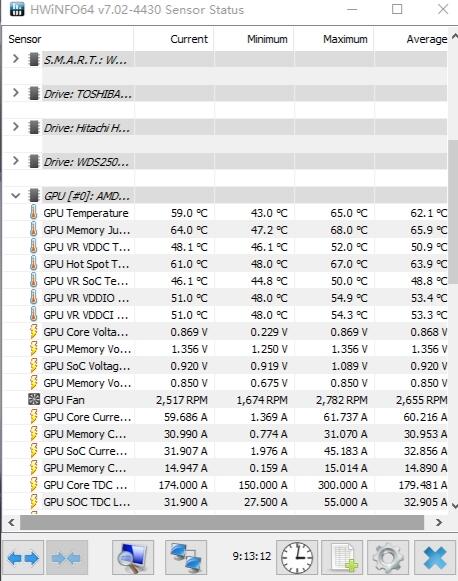Select the GPU Temperature row label
This screenshot has width=458, height=581.
coord(86,213)
